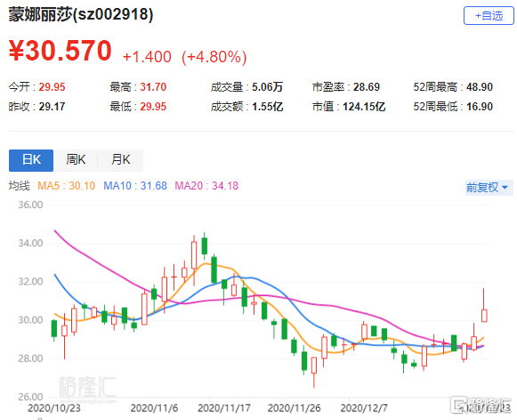
Task: Switch to the 日K daily chart tab
Action: (31, 160)
